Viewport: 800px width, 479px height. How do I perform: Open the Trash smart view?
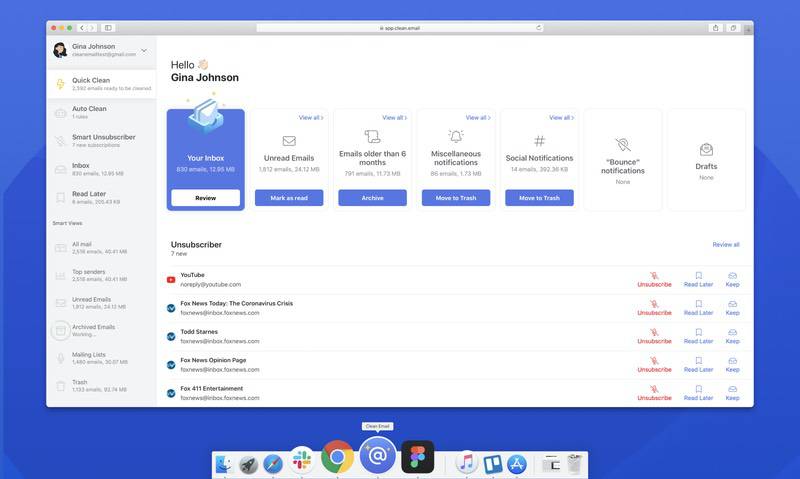click(102, 386)
